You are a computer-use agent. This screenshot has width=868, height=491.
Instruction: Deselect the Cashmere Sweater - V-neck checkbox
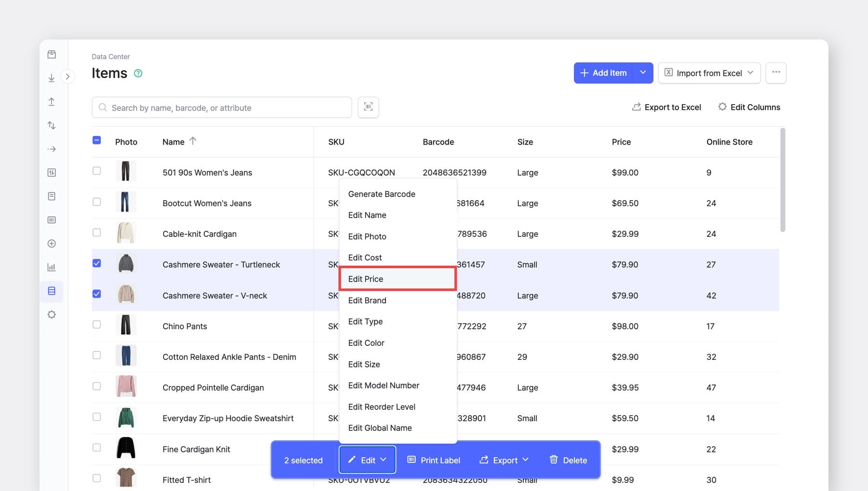point(97,294)
